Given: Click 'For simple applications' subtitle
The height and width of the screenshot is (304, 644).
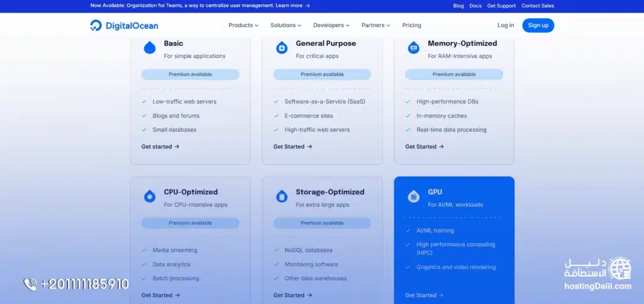Looking at the screenshot, I should pos(195,56).
